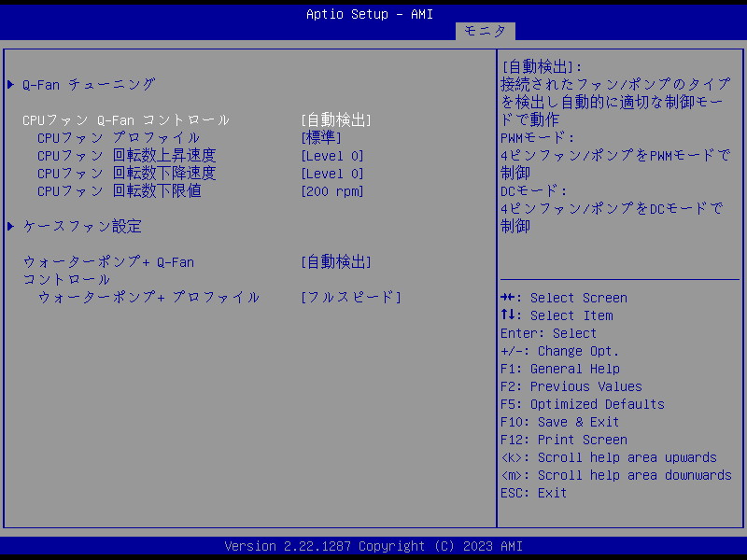Click Scroll help area upwards hint
The width and height of the screenshot is (747, 560).
tap(609, 457)
